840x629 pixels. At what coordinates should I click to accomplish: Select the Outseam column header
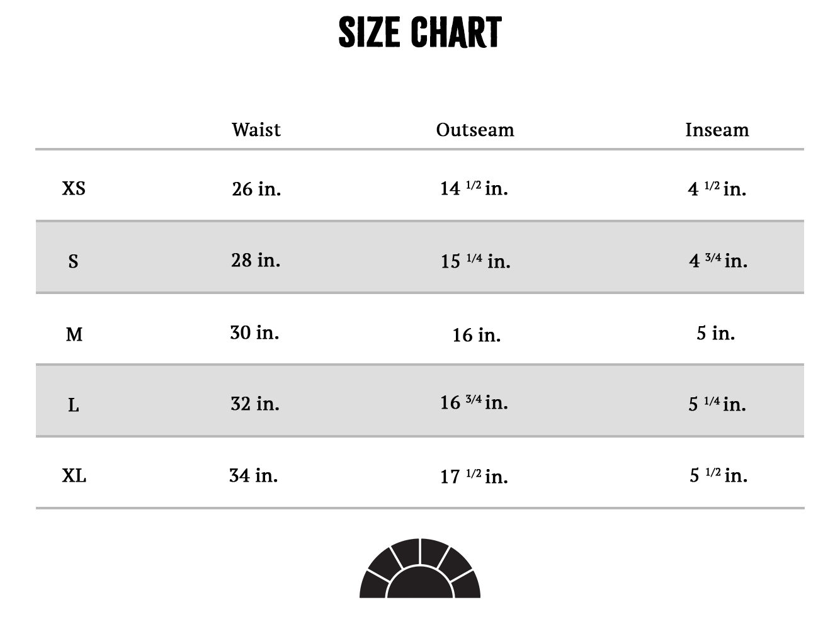pos(475,130)
